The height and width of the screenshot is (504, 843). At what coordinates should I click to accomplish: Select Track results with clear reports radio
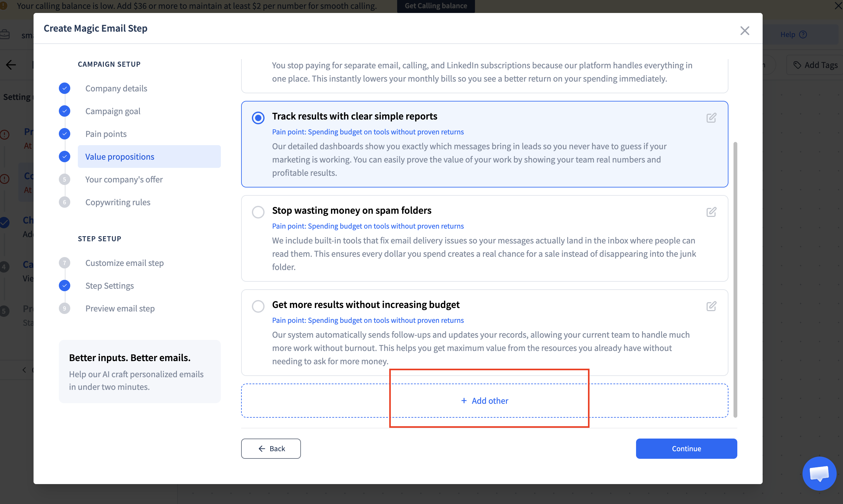(258, 118)
